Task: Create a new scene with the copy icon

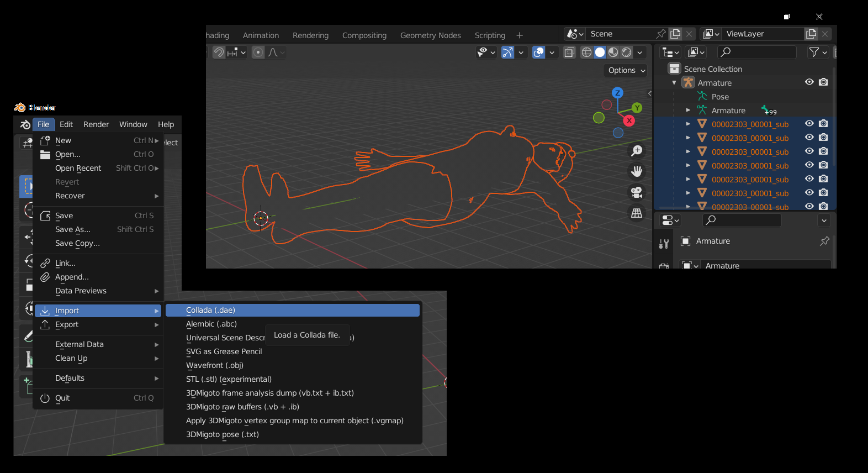Action: (x=675, y=34)
